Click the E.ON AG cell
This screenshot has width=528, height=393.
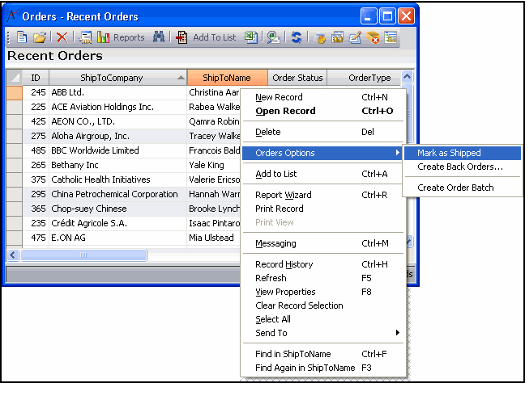click(x=118, y=238)
